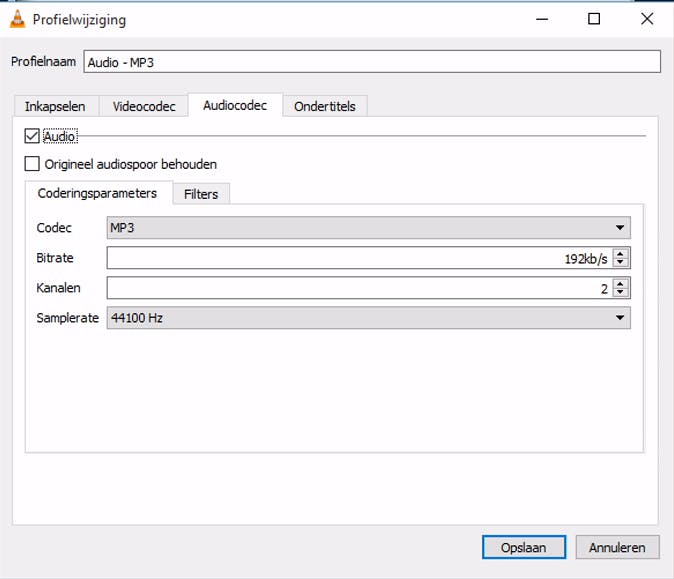Switch to the Inkapselen tab

pyautogui.click(x=55, y=106)
